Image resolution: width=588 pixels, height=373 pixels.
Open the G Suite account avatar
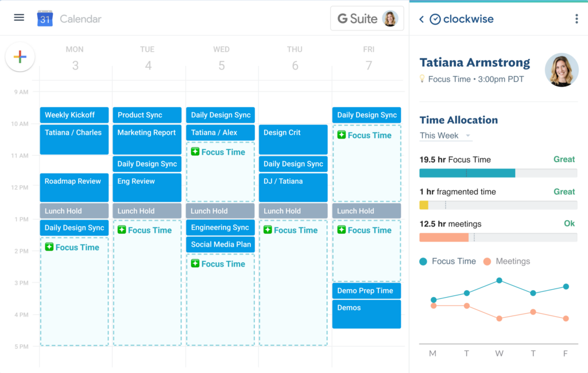click(x=390, y=18)
